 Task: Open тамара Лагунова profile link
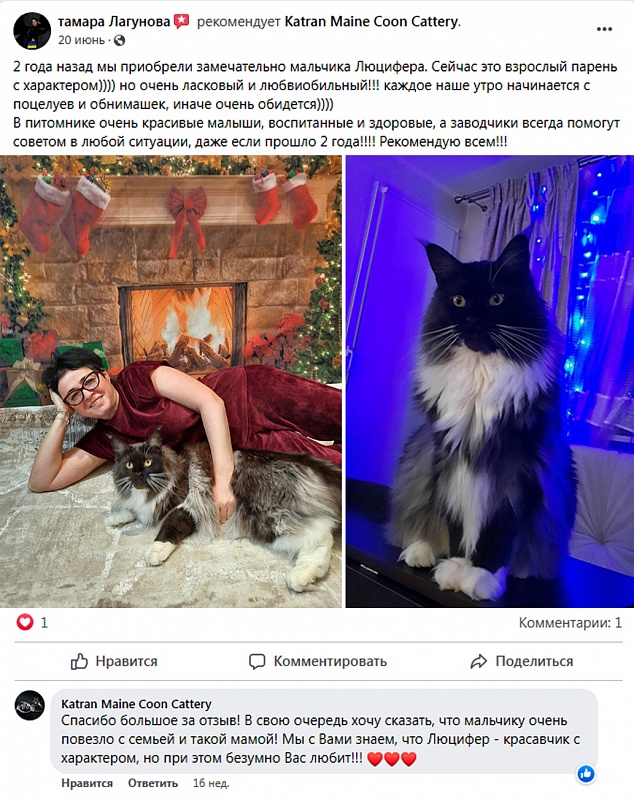click(114, 21)
